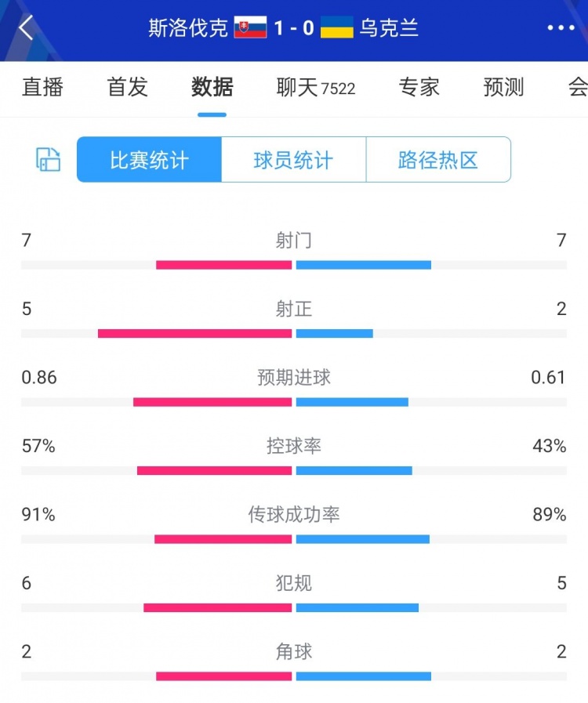The image size is (588, 703).
Task: Switch to 球员统计 segment
Action: coord(293,160)
